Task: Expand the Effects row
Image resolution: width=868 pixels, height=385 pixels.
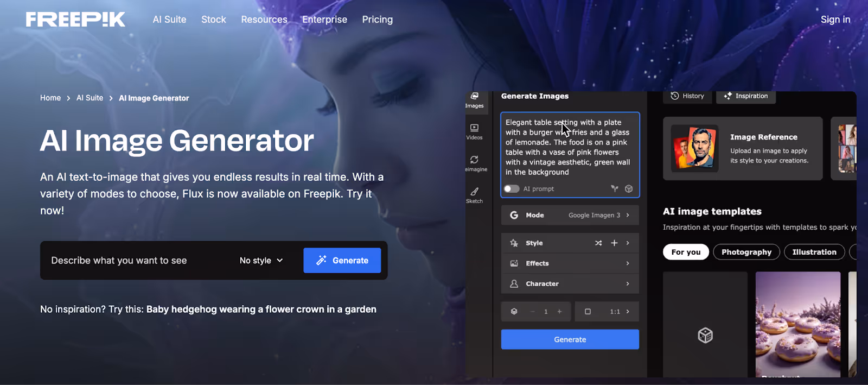Action: click(570, 263)
